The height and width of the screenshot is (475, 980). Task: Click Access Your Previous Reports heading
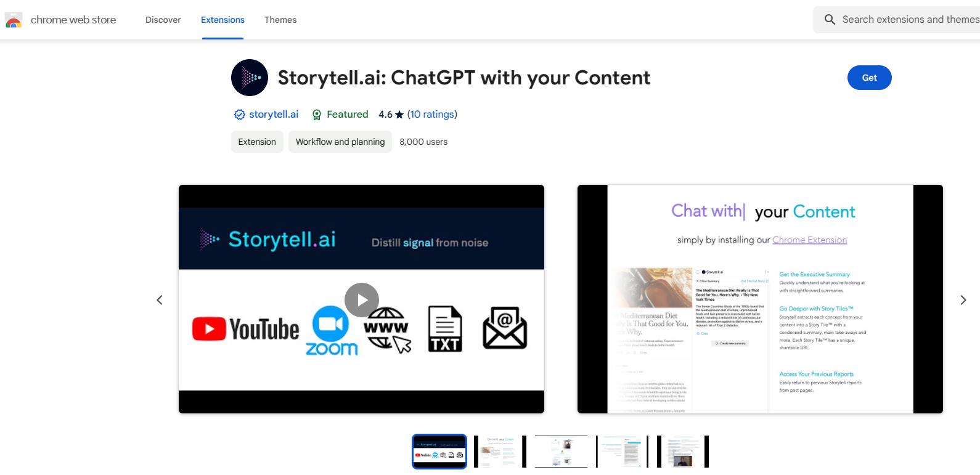tap(816, 374)
